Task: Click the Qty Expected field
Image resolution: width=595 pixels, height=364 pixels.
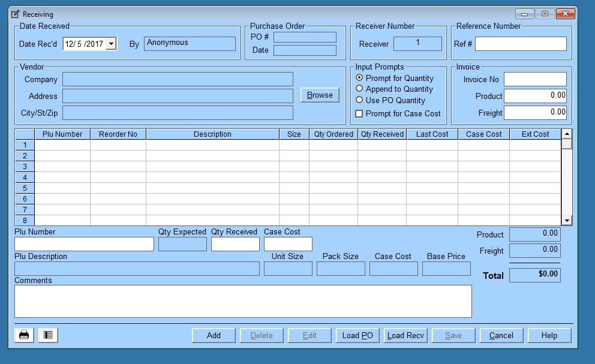Action: pyautogui.click(x=182, y=244)
